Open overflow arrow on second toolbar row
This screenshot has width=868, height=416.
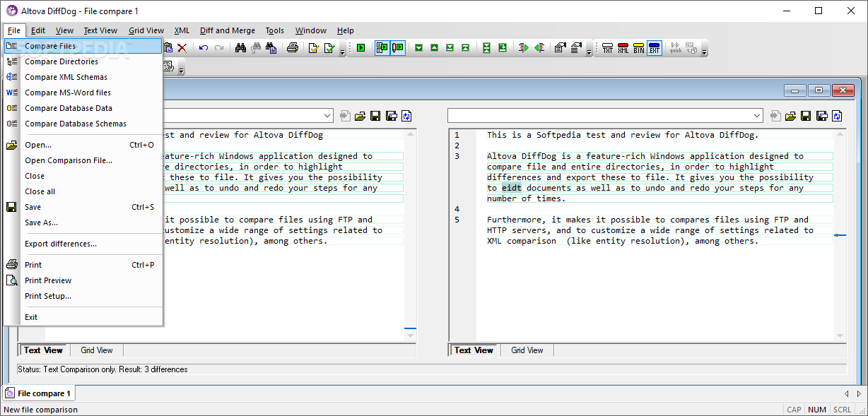tap(182, 68)
